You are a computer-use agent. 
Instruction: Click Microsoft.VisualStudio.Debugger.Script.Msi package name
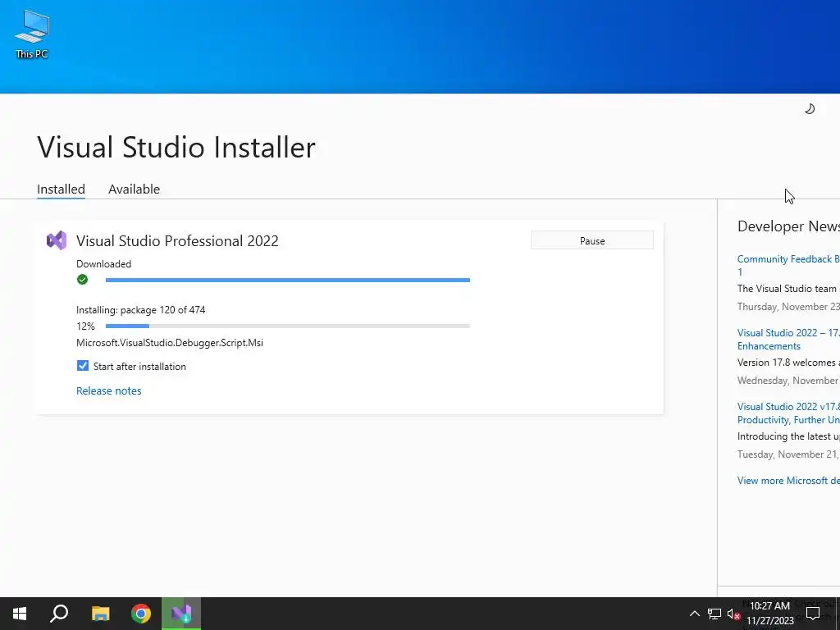click(x=170, y=342)
